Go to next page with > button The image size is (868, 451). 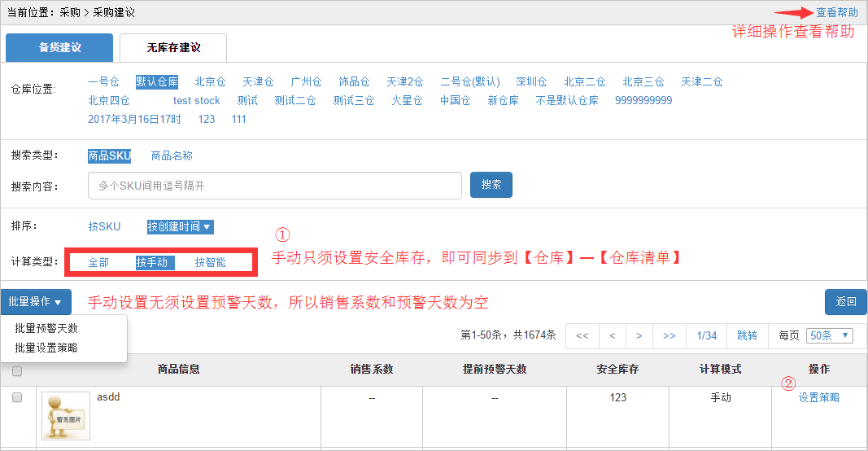(x=639, y=335)
